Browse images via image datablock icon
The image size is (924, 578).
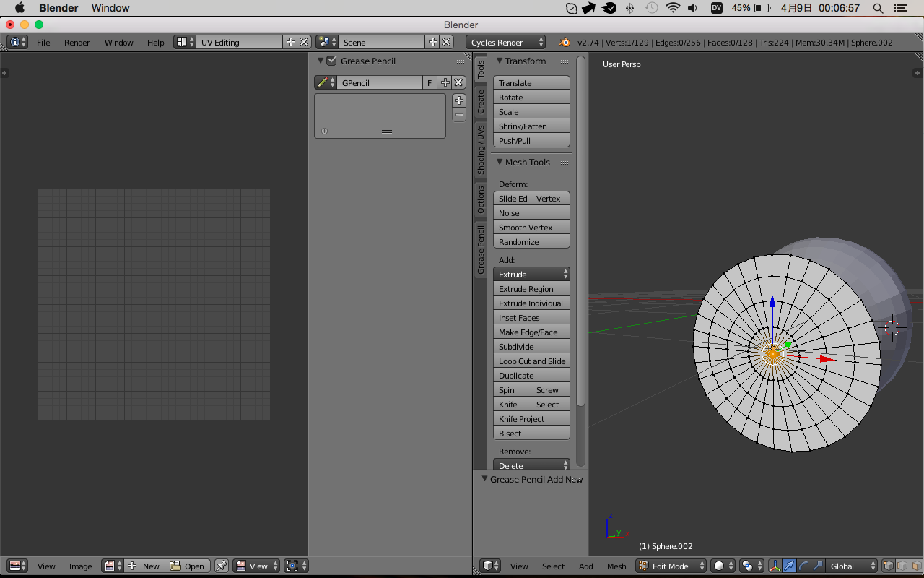113,566
